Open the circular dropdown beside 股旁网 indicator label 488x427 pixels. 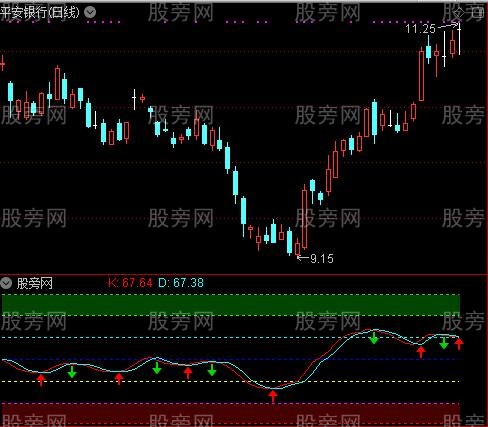click(x=6, y=284)
